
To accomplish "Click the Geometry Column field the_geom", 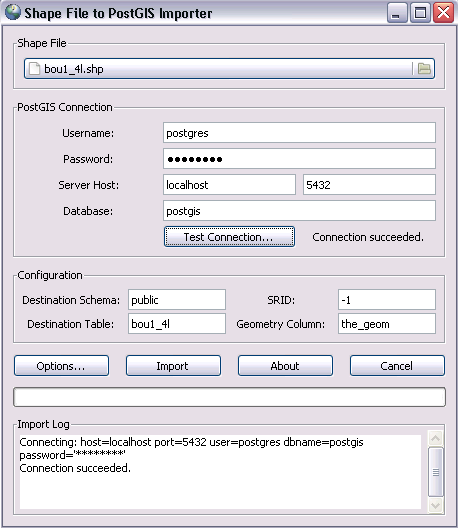I will (x=387, y=324).
